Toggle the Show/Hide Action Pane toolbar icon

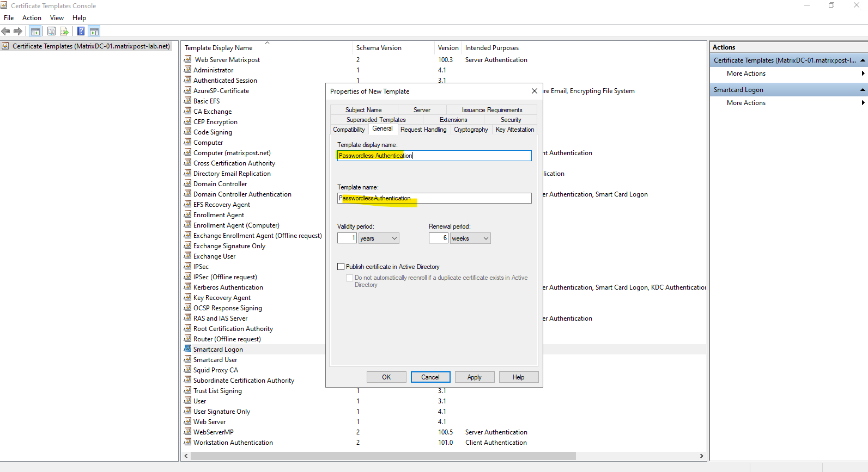94,31
